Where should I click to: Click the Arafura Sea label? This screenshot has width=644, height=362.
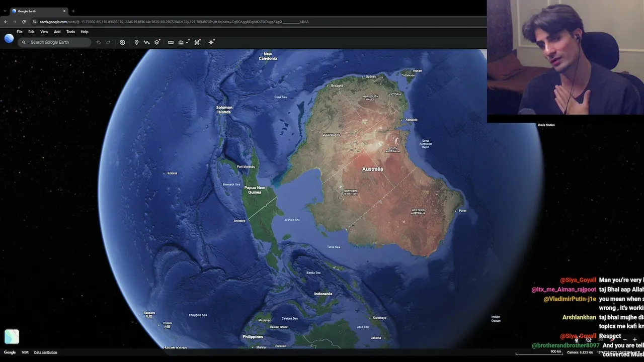[x=292, y=220]
